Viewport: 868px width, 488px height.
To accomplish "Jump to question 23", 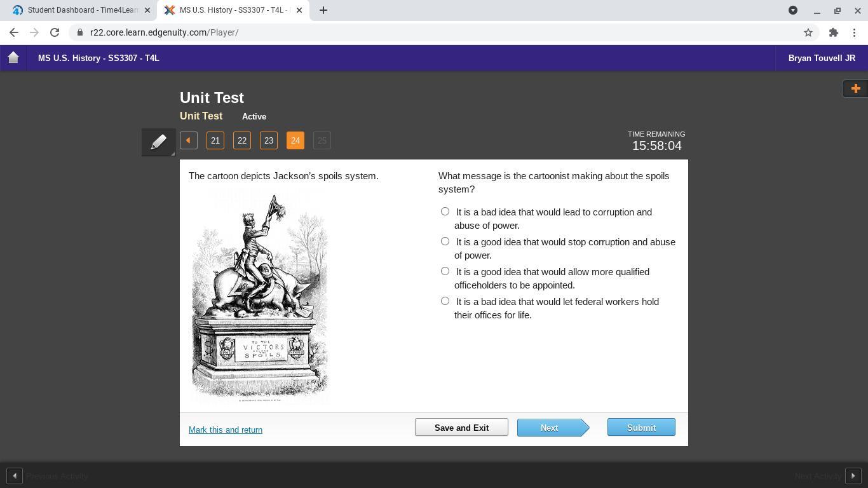I will [269, 140].
